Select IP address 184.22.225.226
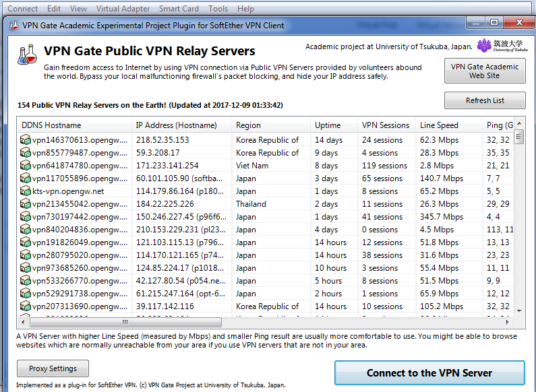The width and height of the screenshot is (536, 392). pos(165,204)
